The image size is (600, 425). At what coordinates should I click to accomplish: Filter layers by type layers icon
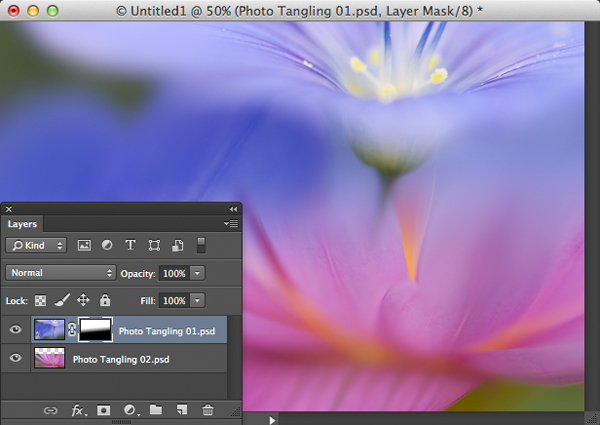tap(130, 245)
